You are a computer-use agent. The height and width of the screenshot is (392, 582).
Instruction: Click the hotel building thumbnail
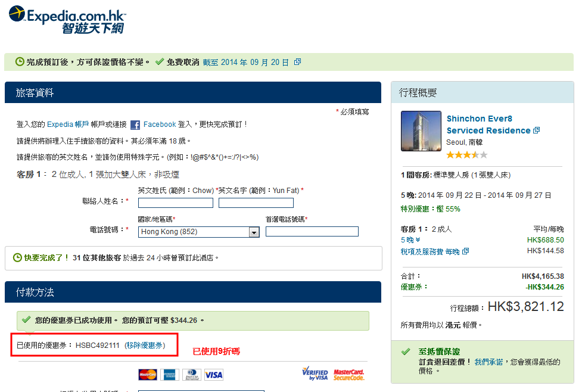click(x=421, y=131)
